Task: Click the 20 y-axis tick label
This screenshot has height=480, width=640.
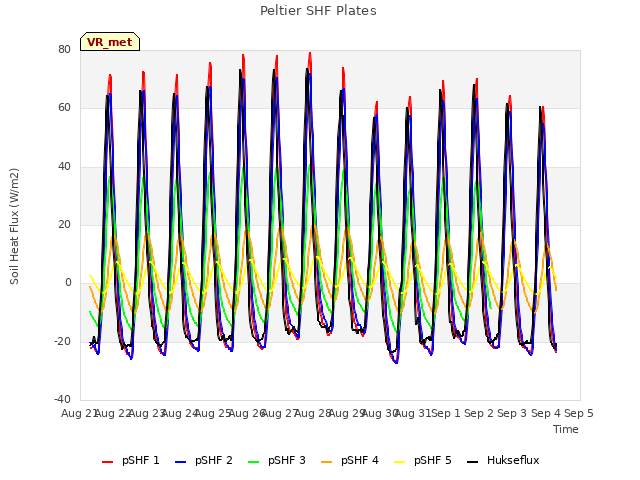Action: [x=64, y=224]
